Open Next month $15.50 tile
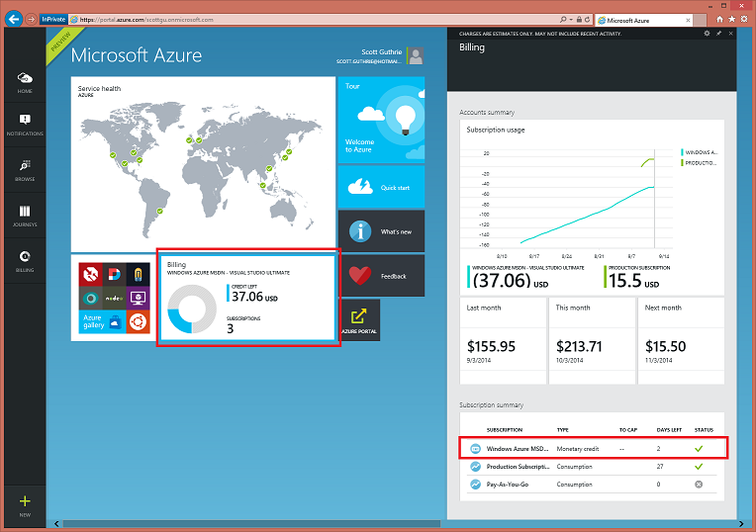This screenshot has width=756, height=532. (x=681, y=341)
